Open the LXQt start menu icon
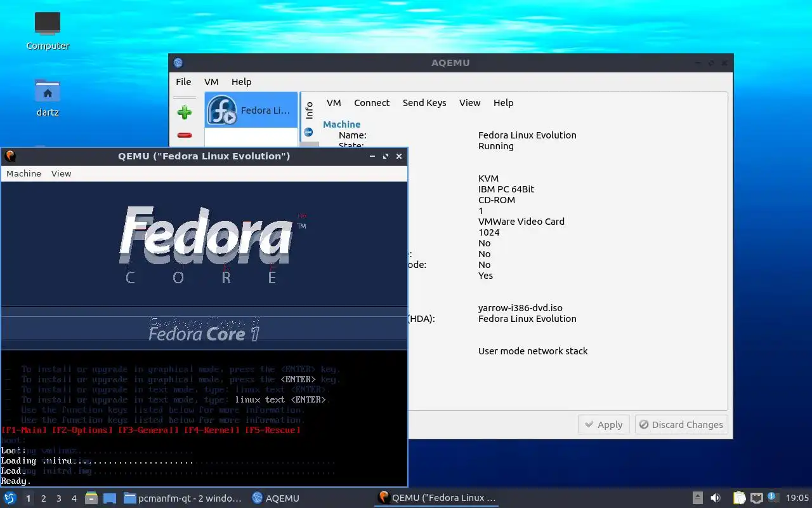Image resolution: width=812 pixels, height=508 pixels. [x=10, y=498]
